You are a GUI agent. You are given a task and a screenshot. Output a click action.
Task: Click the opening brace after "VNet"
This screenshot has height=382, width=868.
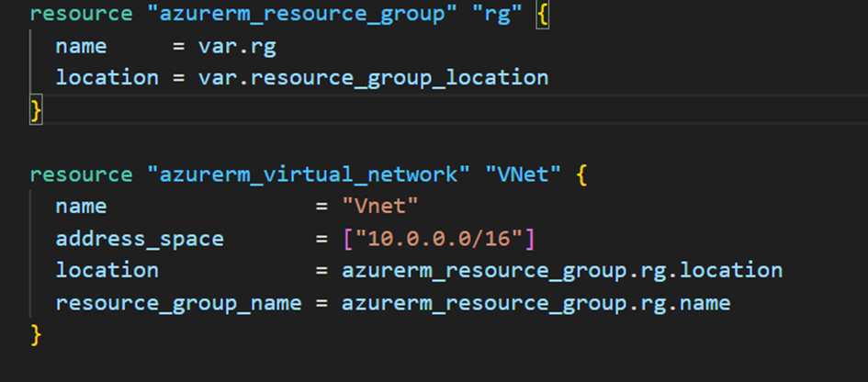pos(581,174)
